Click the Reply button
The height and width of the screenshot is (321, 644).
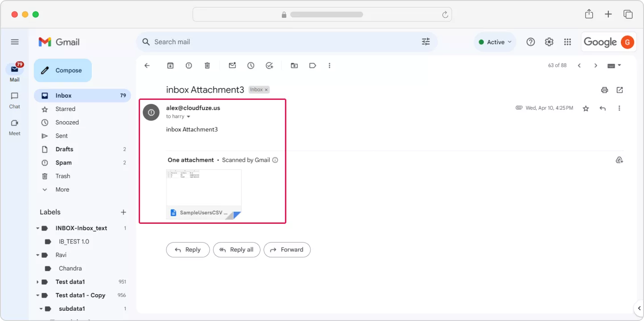click(187, 250)
